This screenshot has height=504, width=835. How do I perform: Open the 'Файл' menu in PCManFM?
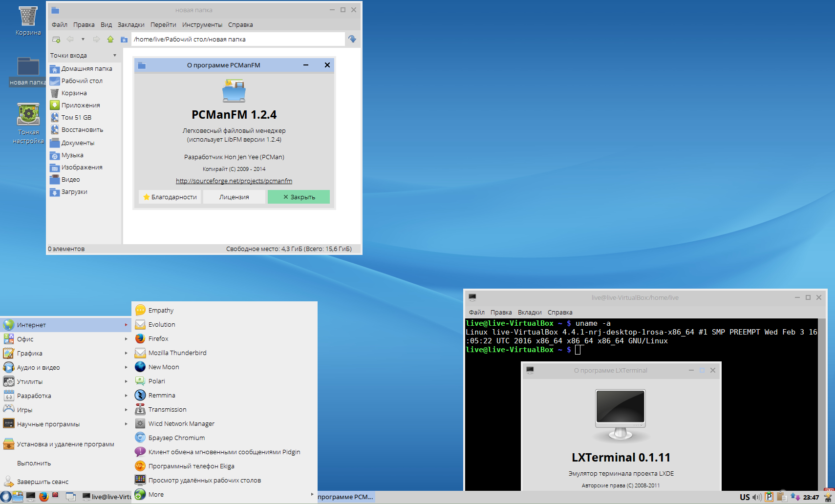click(x=60, y=25)
